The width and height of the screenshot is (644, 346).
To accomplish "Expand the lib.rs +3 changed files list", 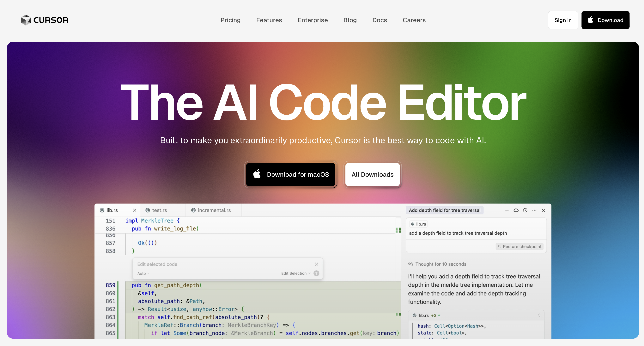I will tap(538, 315).
